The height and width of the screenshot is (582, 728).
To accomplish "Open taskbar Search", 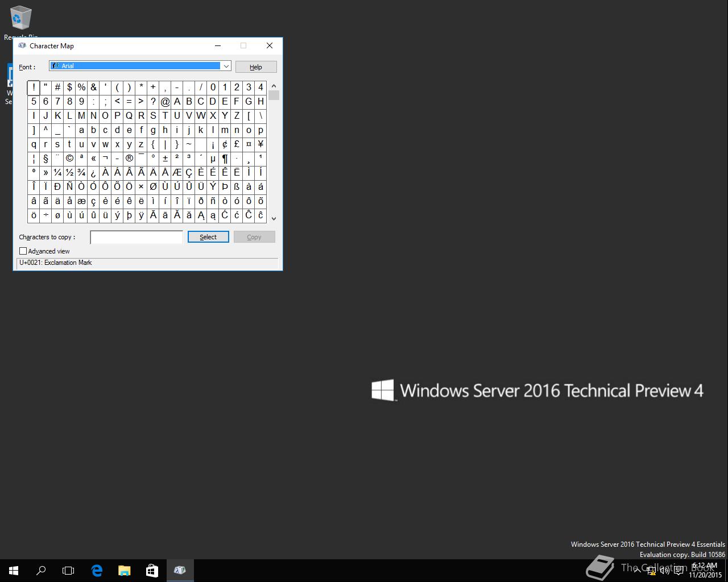I will point(41,571).
